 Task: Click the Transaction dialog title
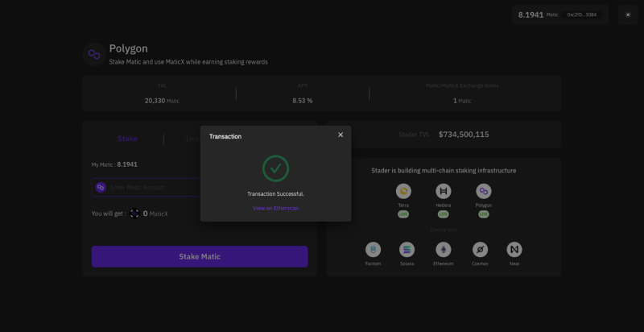click(225, 136)
